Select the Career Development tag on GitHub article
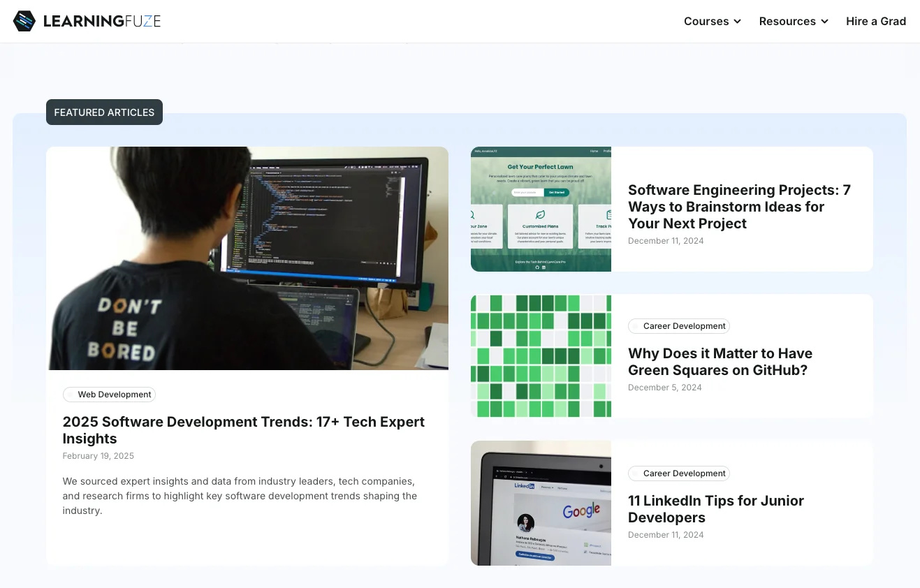Viewport: 920px width, 588px height. [678, 326]
